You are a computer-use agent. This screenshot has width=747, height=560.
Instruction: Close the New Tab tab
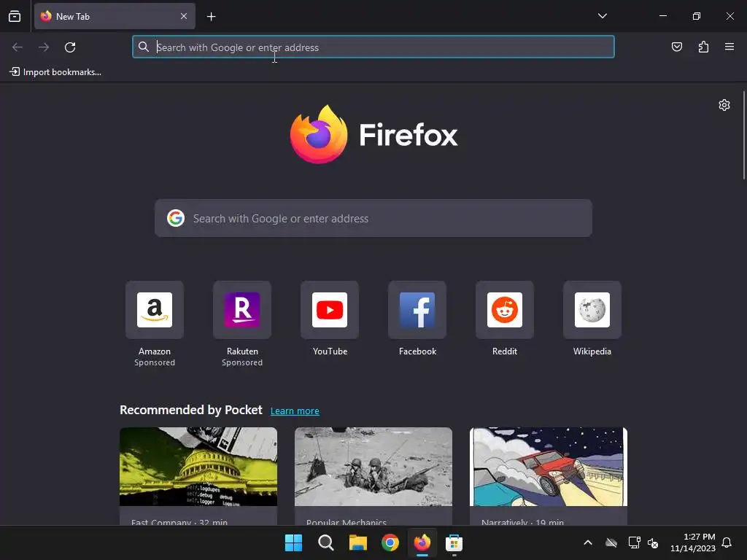183,16
